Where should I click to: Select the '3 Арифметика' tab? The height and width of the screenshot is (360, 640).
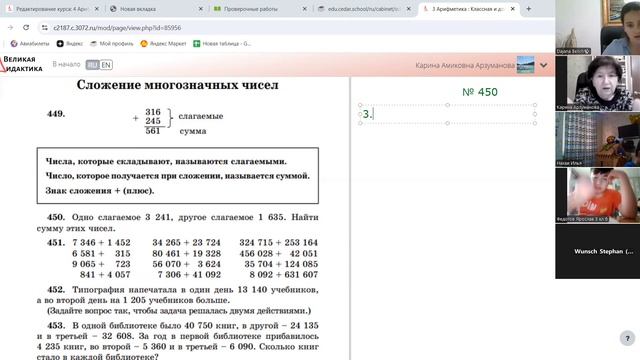tap(467, 9)
